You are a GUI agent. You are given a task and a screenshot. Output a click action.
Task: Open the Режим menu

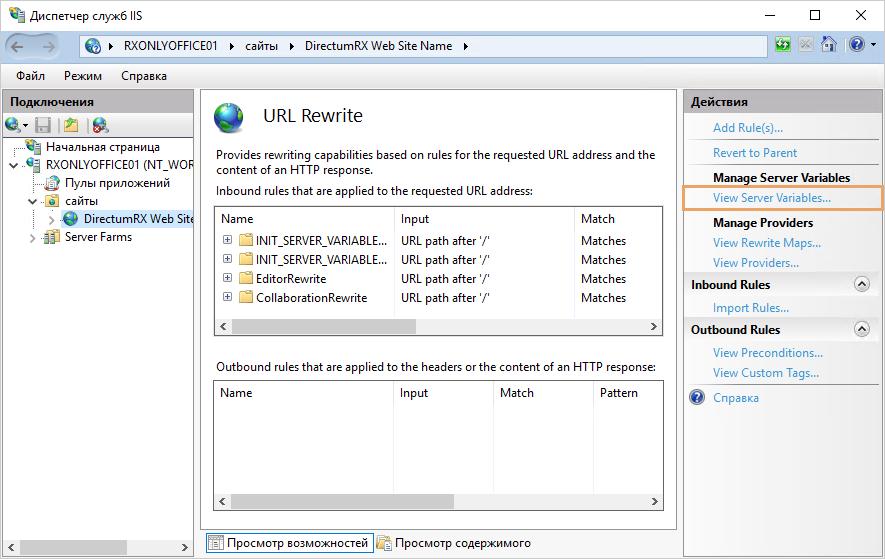[83, 76]
